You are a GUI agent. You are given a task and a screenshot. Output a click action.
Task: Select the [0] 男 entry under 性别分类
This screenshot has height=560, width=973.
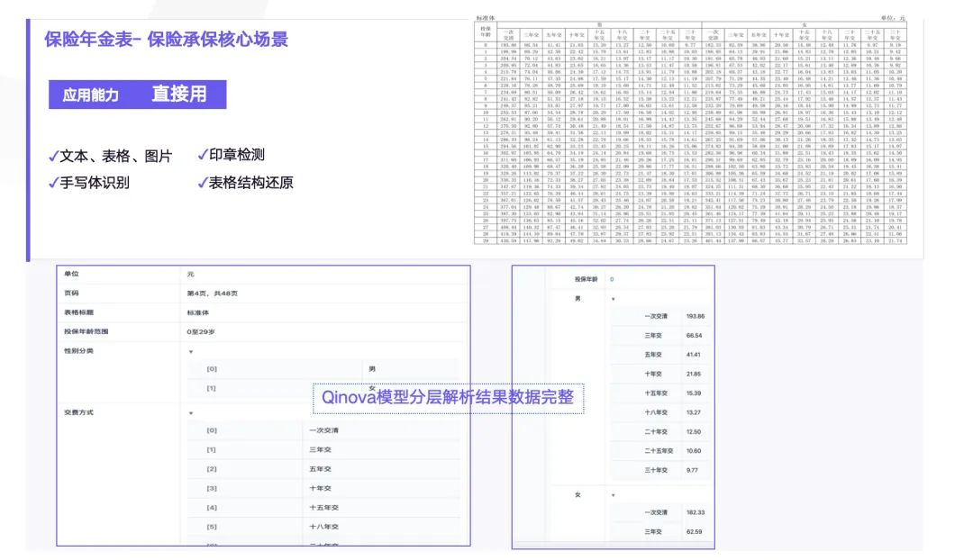(x=324, y=369)
